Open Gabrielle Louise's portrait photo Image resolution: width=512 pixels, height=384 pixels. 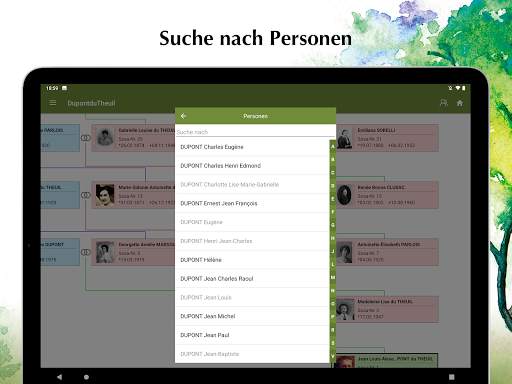coord(105,138)
